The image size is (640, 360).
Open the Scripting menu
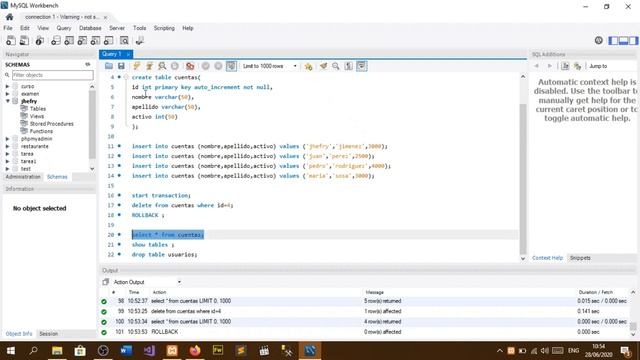pyautogui.click(x=164, y=28)
